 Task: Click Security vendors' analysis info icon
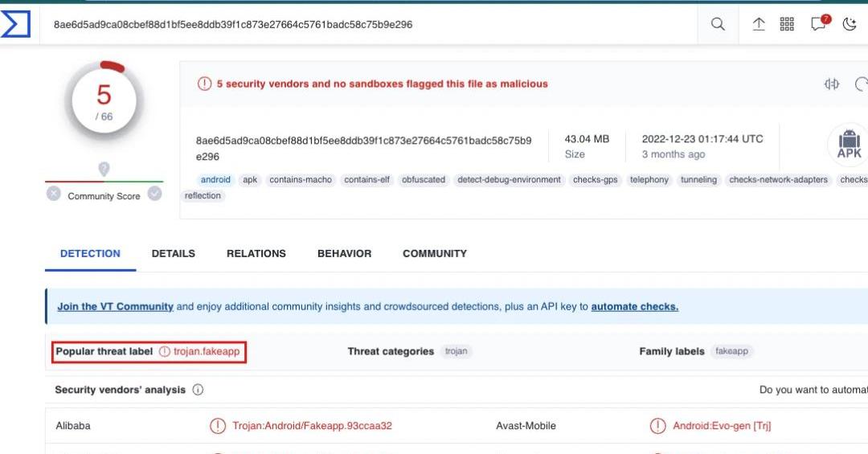[198, 390]
